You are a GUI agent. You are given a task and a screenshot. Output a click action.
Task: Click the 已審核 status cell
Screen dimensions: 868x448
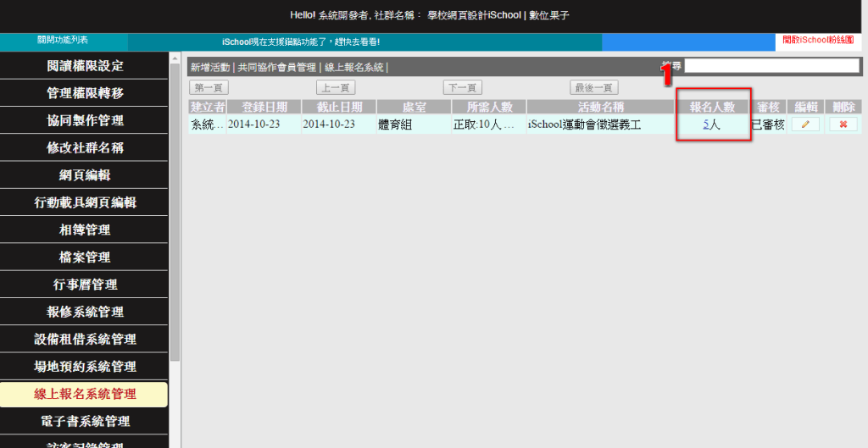(768, 124)
